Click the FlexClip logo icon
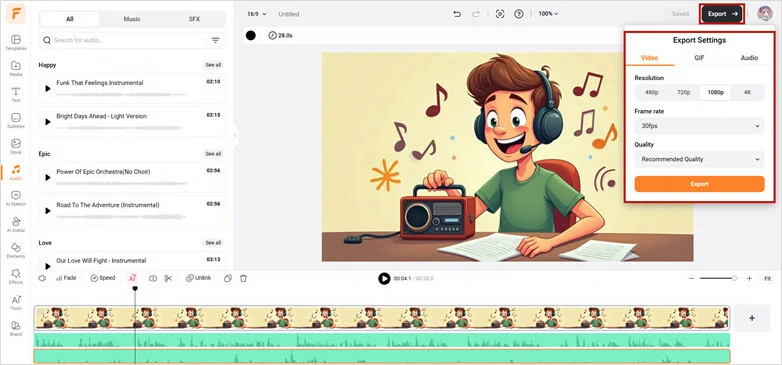The image size is (782, 365). click(x=16, y=13)
